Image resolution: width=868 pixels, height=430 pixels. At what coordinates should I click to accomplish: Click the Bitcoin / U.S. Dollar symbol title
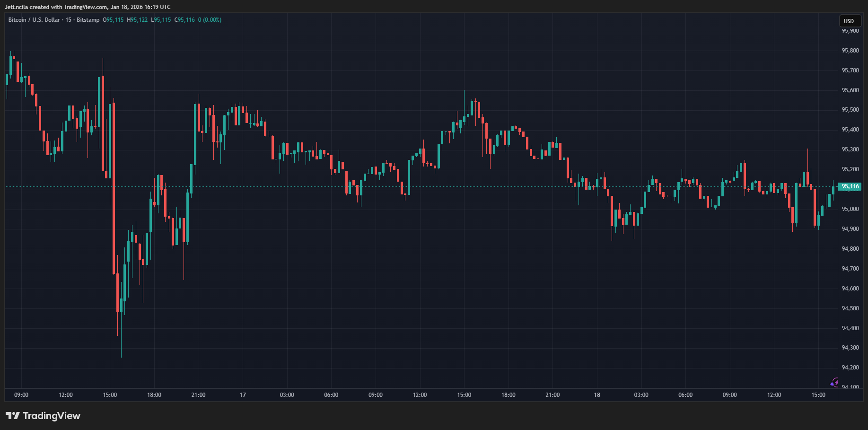34,20
